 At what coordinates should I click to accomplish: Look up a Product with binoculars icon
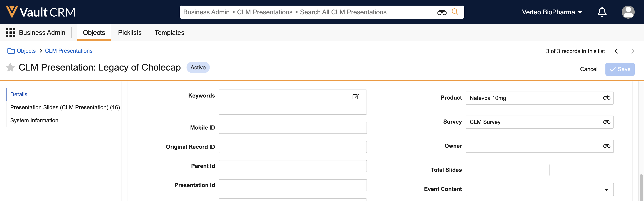tap(607, 98)
